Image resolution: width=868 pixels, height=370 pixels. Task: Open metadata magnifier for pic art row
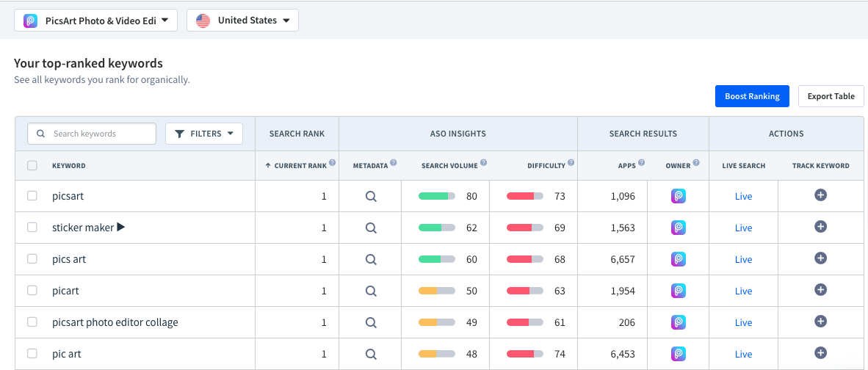point(371,354)
